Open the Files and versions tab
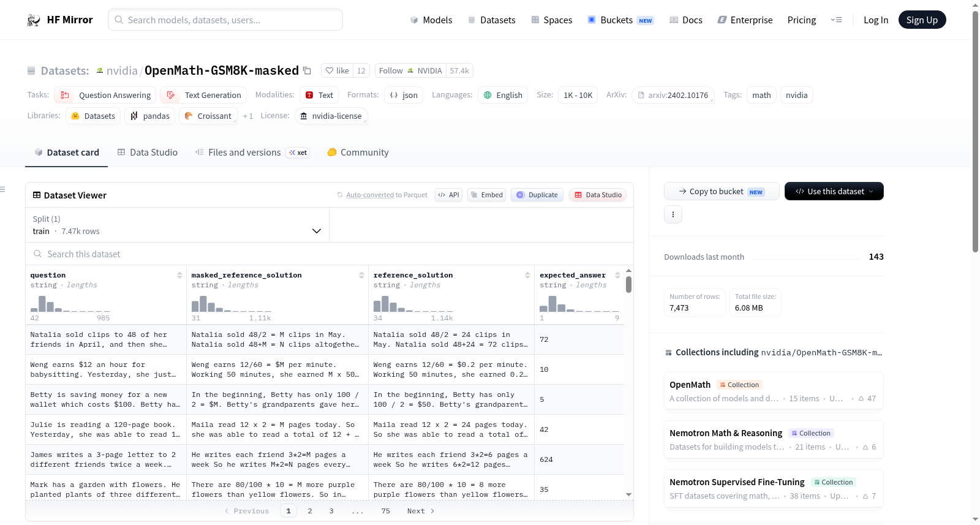980x525 pixels. click(x=252, y=153)
